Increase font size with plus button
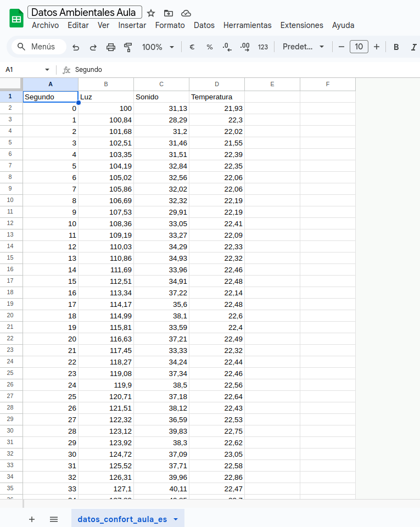Screen dimensions: 420x527 377,47
